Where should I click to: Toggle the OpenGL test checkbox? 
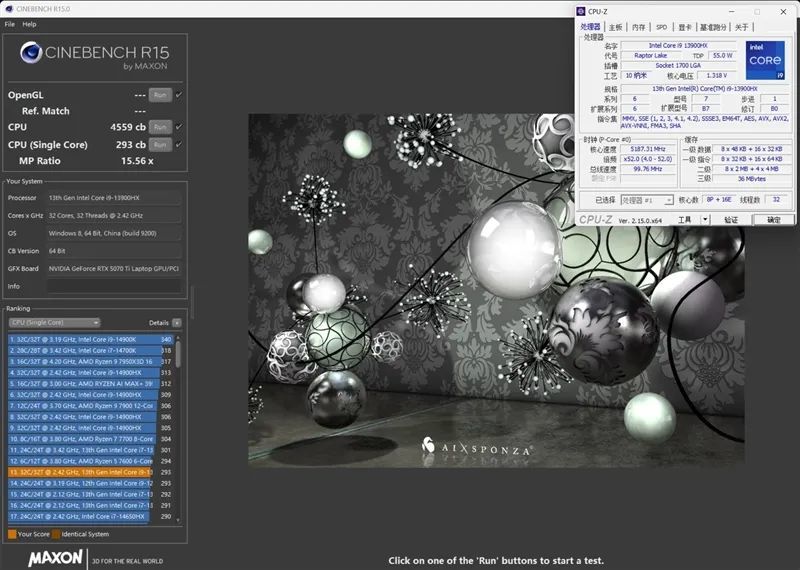point(179,95)
